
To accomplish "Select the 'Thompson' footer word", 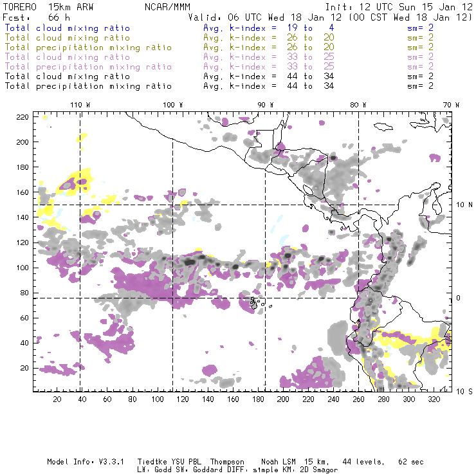I will click(x=227, y=462).
